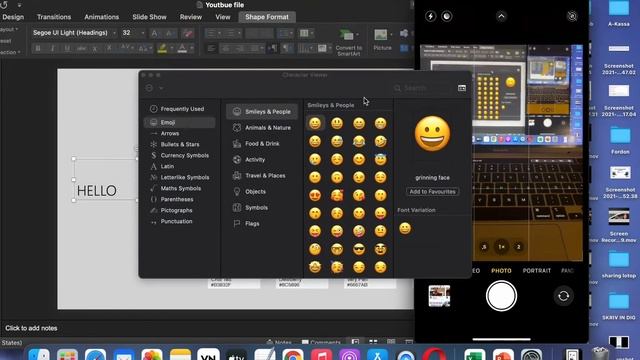Click the 'Click to add notes' area
Viewport: 640px width, 360px height.
tap(31, 328)
